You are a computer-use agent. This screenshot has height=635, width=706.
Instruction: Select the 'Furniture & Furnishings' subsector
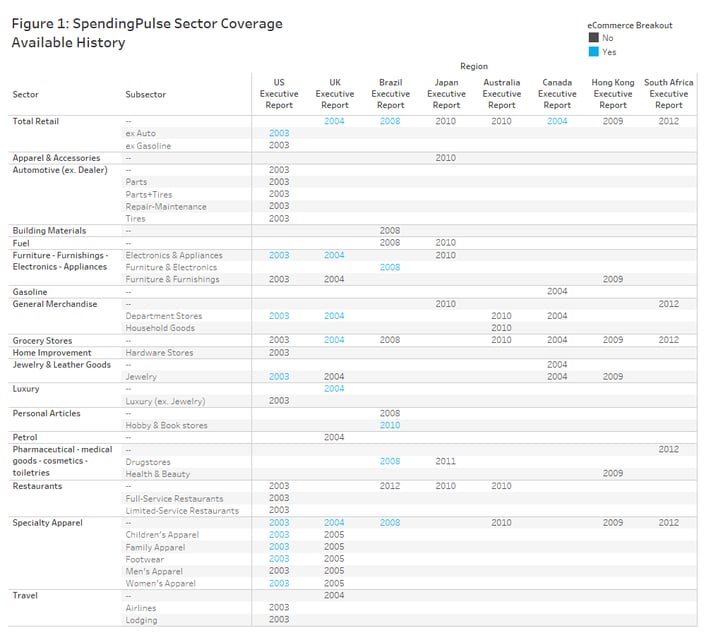pyautogui.click(x=172, y=279)
